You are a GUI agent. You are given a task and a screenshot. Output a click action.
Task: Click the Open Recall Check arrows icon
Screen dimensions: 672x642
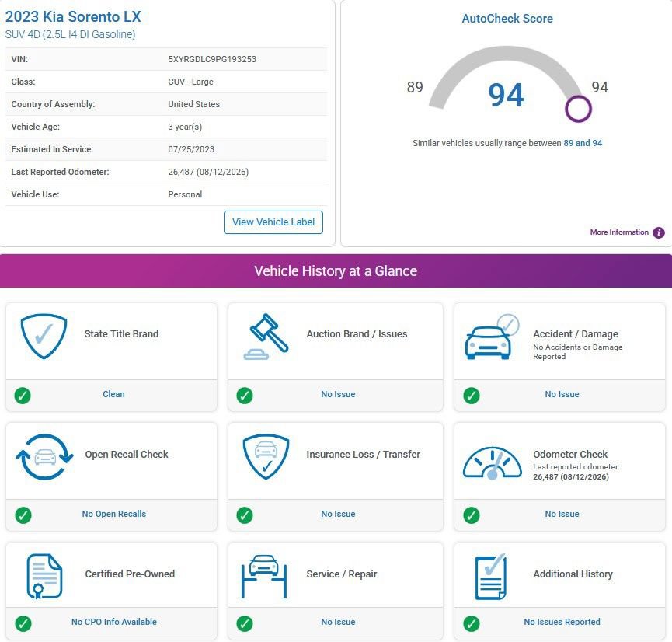(x=44, y=457)
